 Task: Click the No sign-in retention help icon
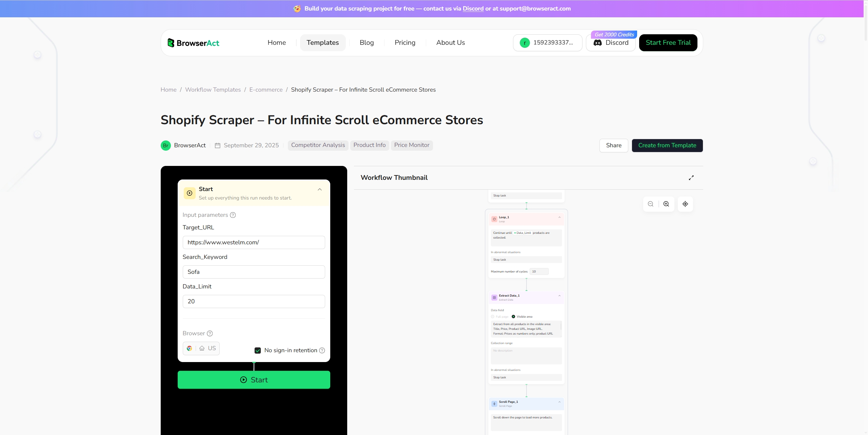pos(322,351)
